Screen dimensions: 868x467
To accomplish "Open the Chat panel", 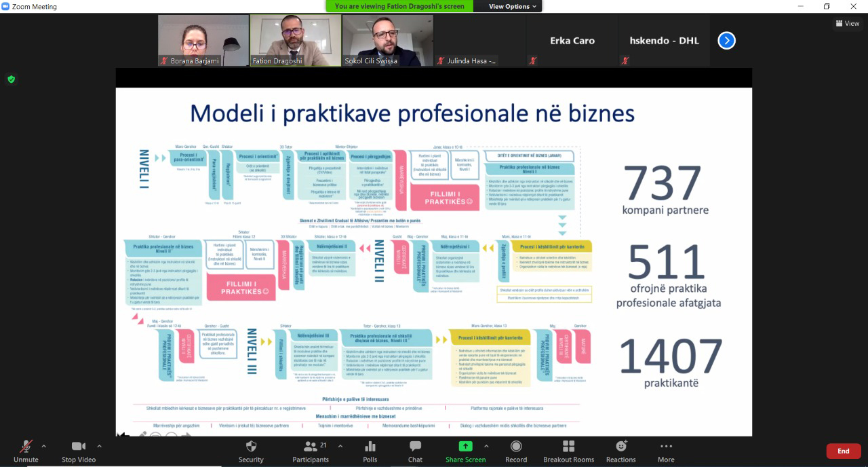I will tap(415, 447).
